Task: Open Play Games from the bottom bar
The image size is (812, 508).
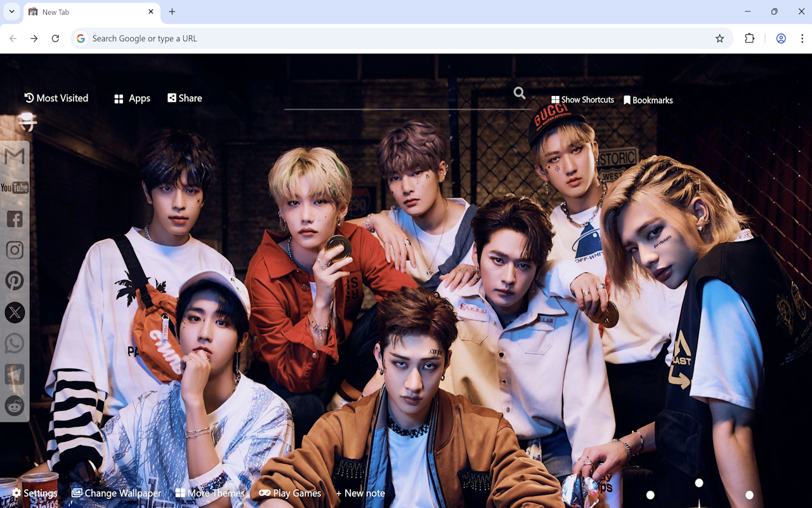Action: [x=290, y=493]
